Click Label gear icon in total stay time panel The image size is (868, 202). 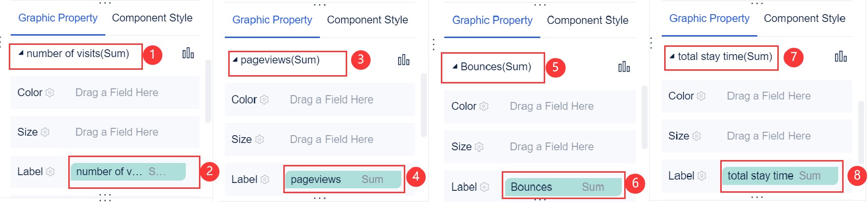tap(702, 176)
